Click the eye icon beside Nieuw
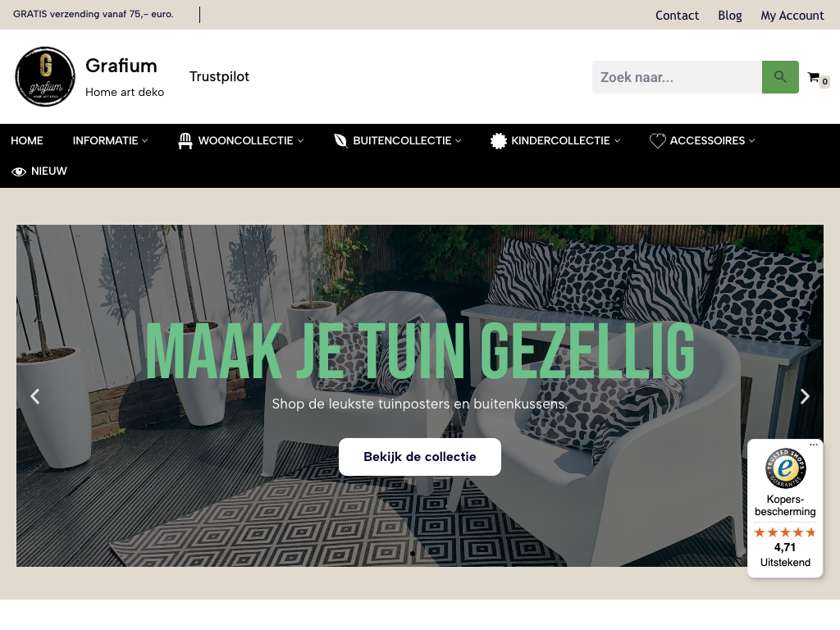 tap(19, 171)
